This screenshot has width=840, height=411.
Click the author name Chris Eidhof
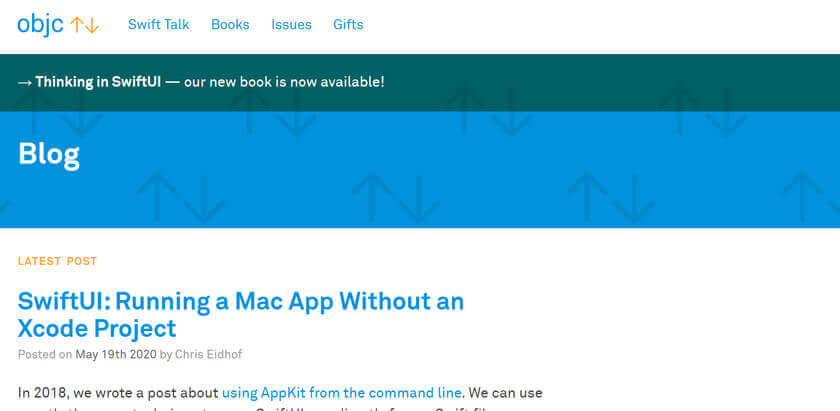point(208,354)
